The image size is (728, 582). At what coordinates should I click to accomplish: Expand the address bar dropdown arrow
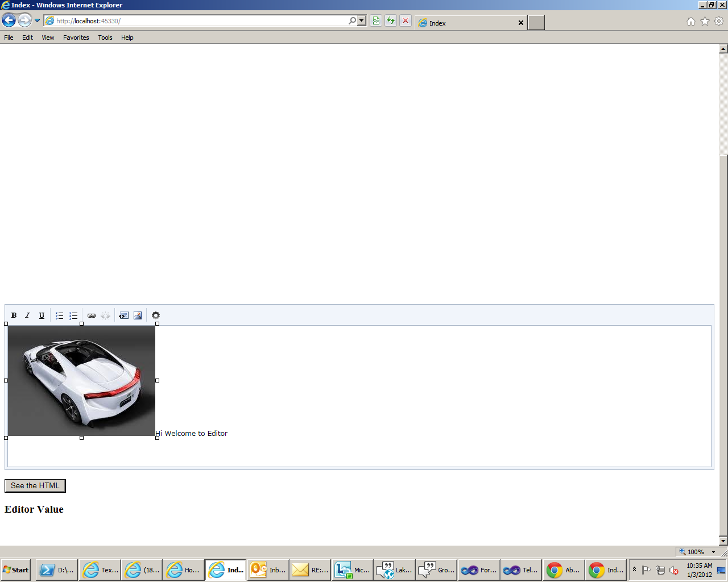[x=362, y=21]
